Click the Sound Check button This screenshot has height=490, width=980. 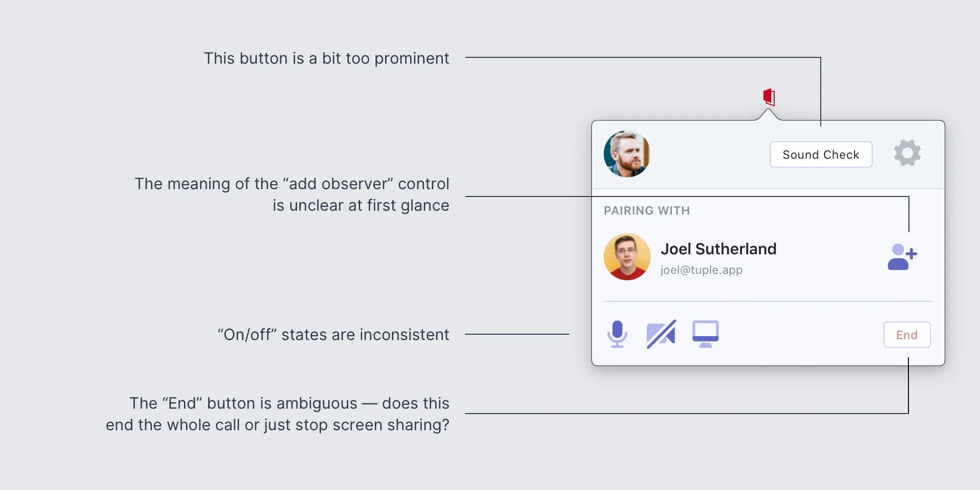click(x=821, y=155)
